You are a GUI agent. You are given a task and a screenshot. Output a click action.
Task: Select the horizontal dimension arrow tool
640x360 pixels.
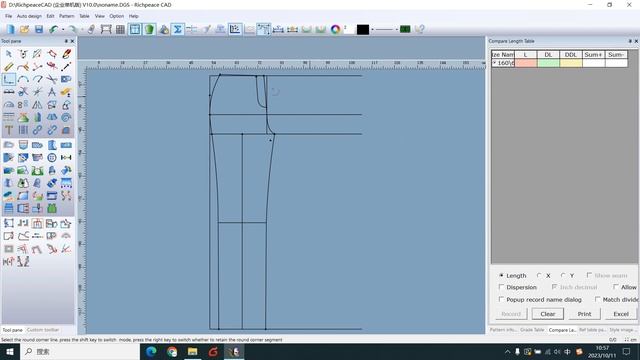pos(66,158)
